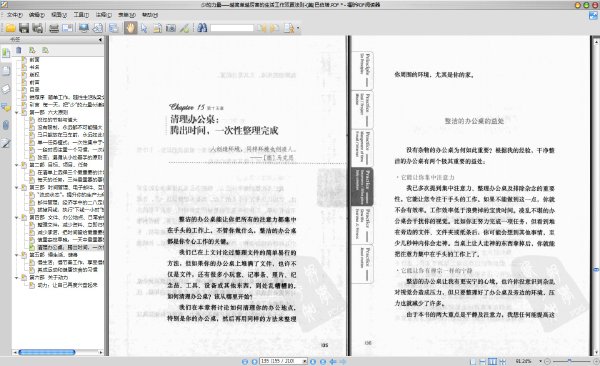This screenshot has height=366, width=600.
Task: Click the Snapshot camera tool
Action: pyautogui.click(x=171, y=28)
